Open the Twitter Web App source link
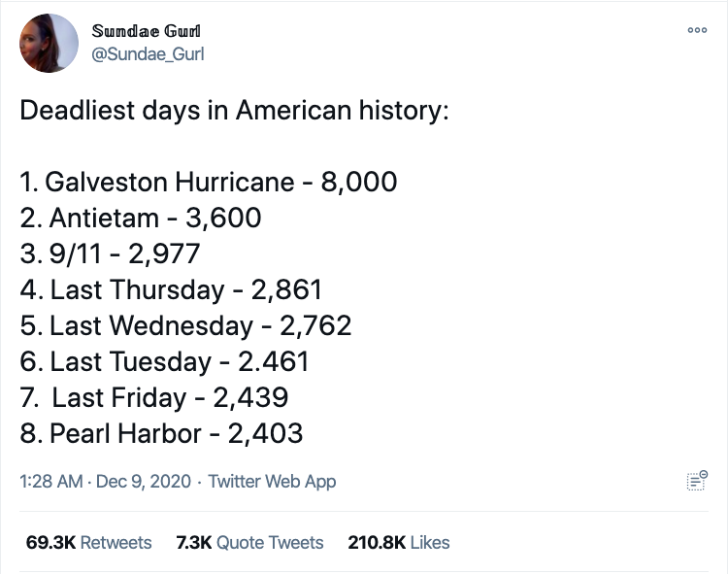The width and height of the screenshot is (728, 574). coord(272,481)
